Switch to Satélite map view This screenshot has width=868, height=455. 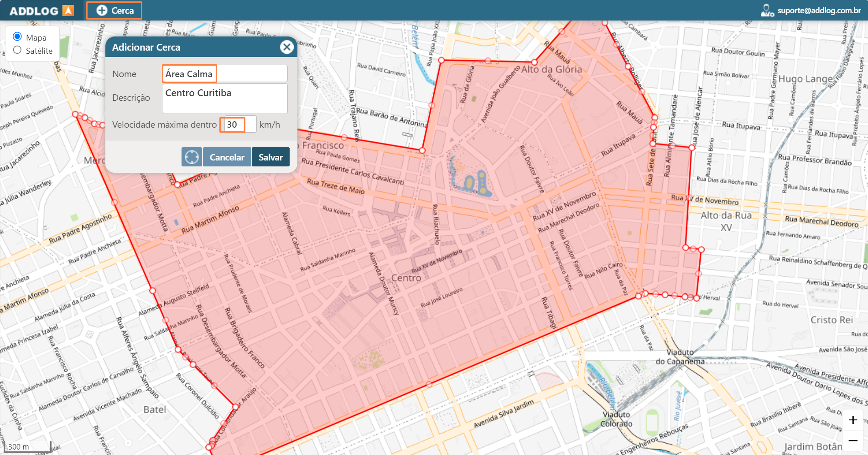pos(17,50)
